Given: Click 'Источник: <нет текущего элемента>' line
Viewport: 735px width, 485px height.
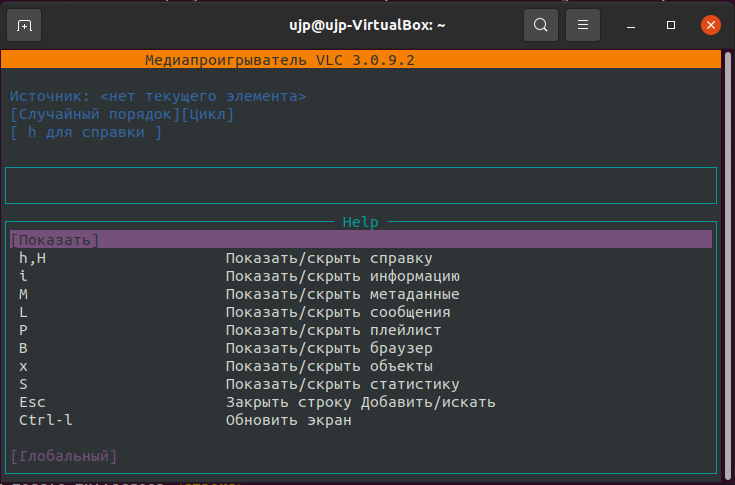Looking at the screenshot, I should [x=158, y=96].
